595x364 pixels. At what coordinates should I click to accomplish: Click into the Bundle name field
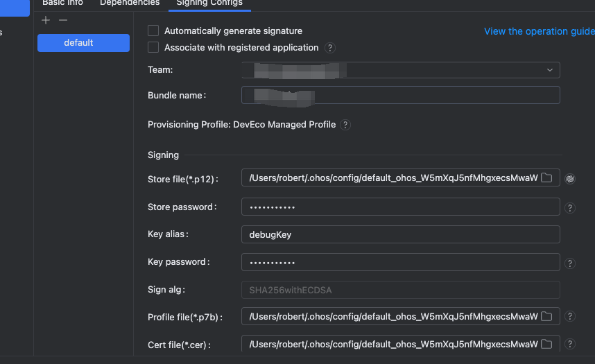400,95
